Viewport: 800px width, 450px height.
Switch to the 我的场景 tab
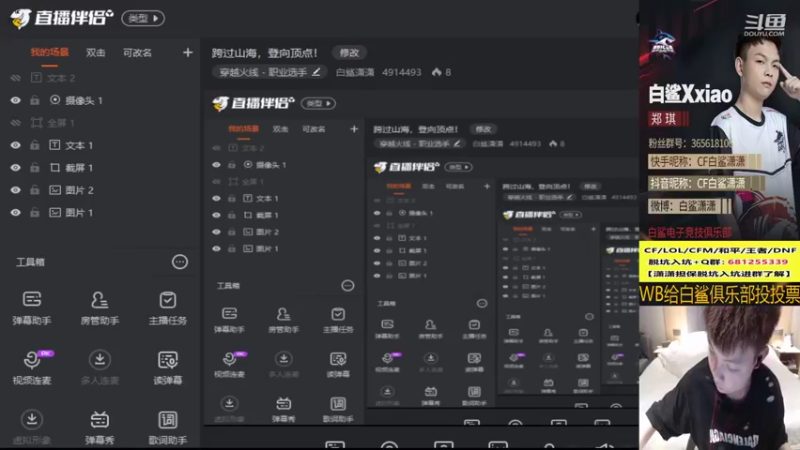pyautogui.click(x=49, y=53)
